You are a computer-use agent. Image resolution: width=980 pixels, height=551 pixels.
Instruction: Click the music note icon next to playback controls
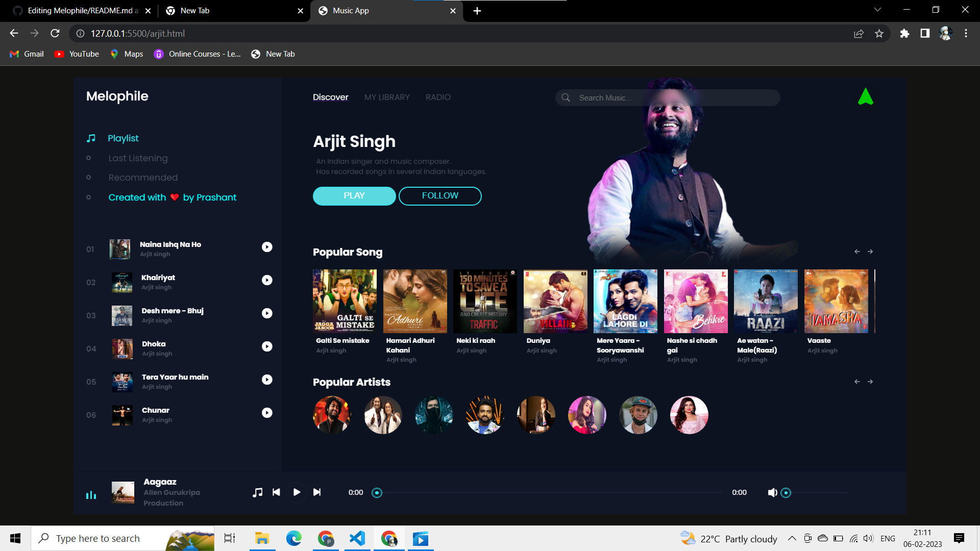(257, 492)
